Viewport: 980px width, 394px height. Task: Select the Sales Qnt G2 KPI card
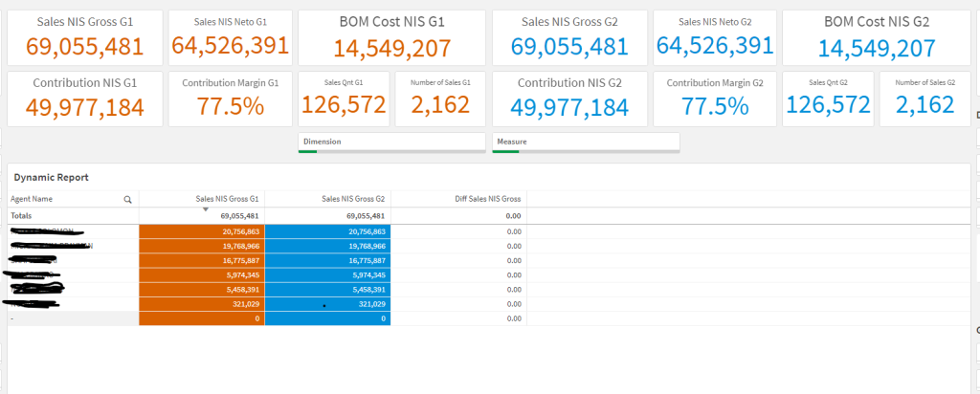(x=828, y=98)
